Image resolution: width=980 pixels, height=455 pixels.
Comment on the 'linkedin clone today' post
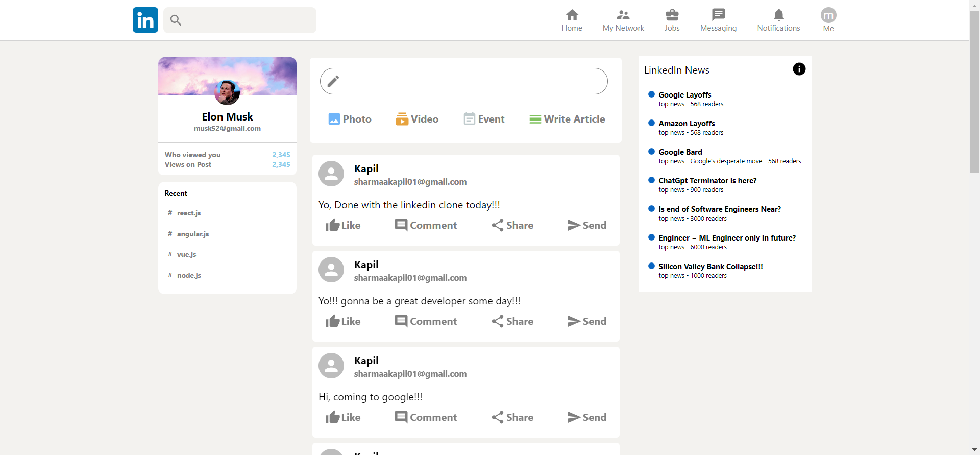426,225
